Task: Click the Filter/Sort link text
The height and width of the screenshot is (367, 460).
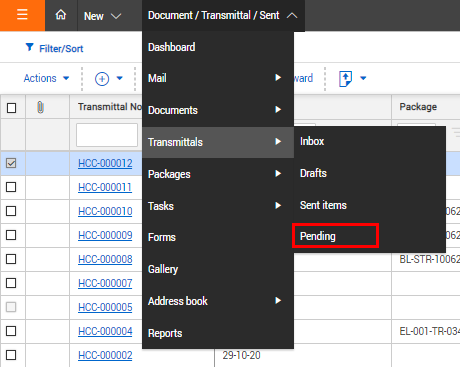Action: pos(61,49)
